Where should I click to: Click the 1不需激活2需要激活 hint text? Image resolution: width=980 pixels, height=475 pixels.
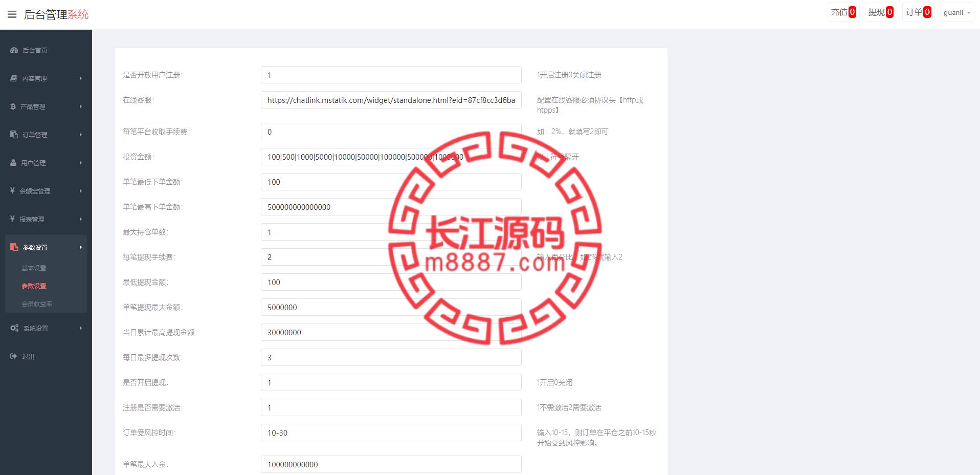(x=569, y=407)
